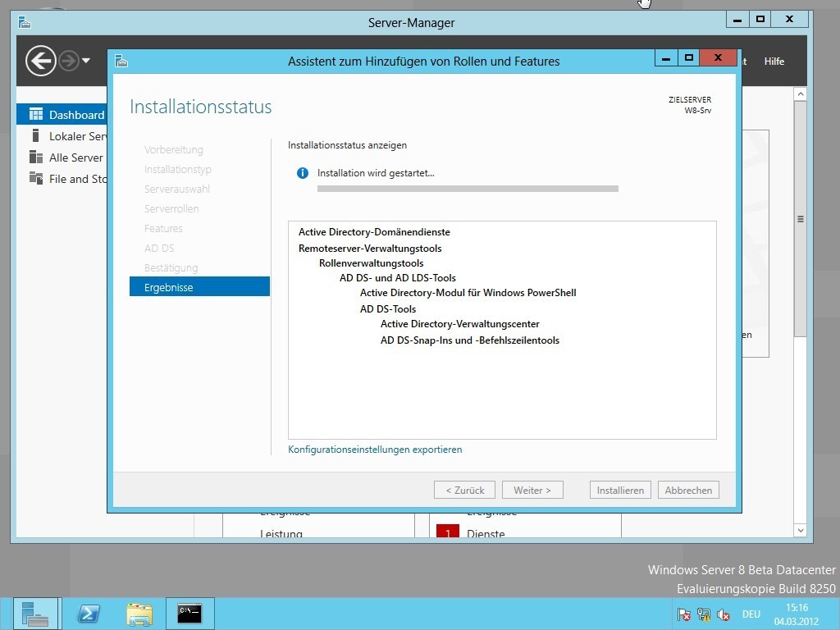Image resolution: width=840 pixels, height=630 pixels.
Task: Open Alle Server in the sidebar
Action: coord(62,157)
